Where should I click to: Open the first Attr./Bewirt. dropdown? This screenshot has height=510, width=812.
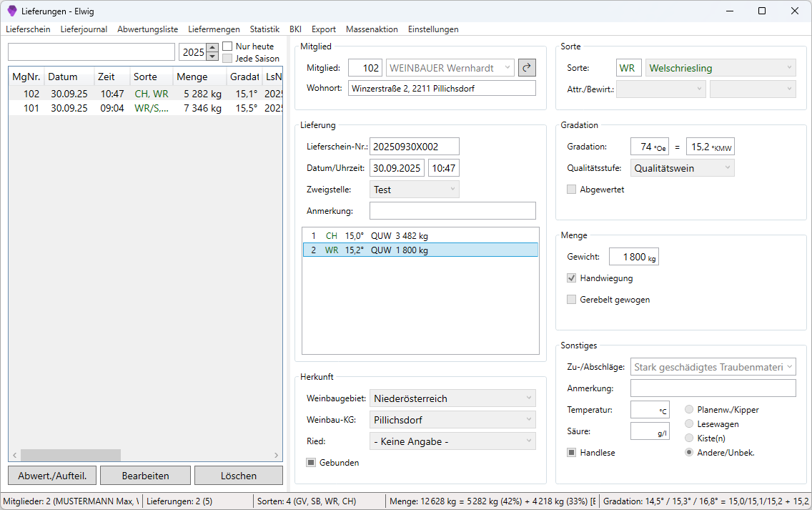tap(661, 89)
